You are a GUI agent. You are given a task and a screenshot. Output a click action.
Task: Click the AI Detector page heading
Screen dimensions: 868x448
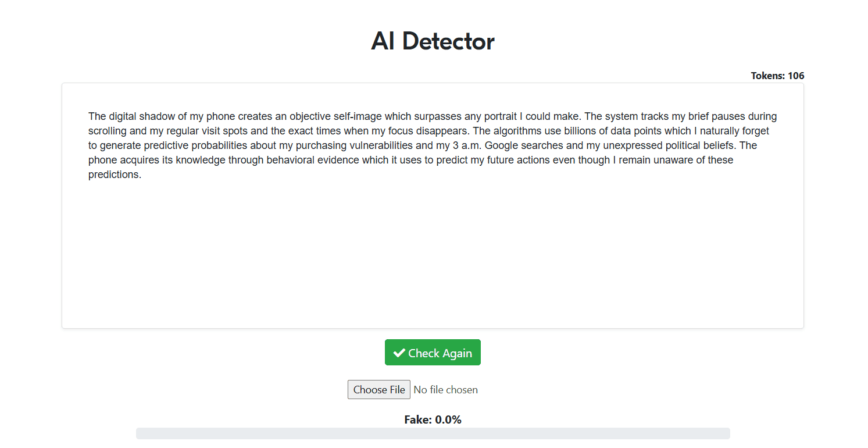point(433,42)
